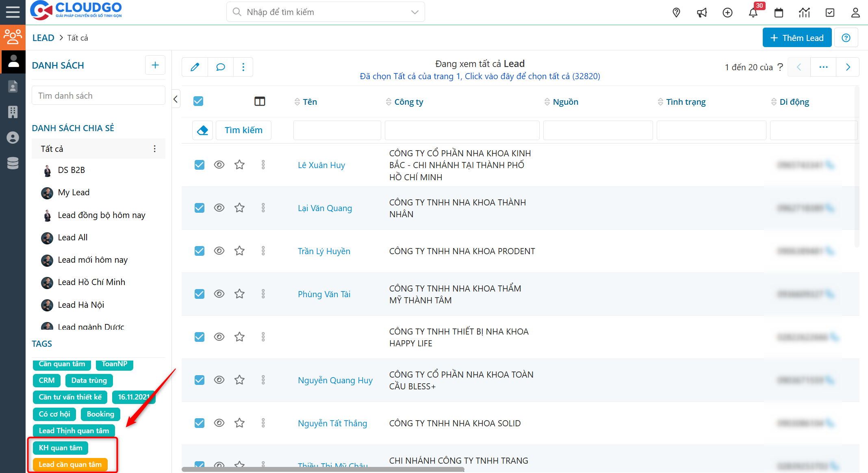Image resolution: width=868 pixels, height=473 pixels.
Task: Click the Thêm Lead button
Action: [x=796, y=38]
